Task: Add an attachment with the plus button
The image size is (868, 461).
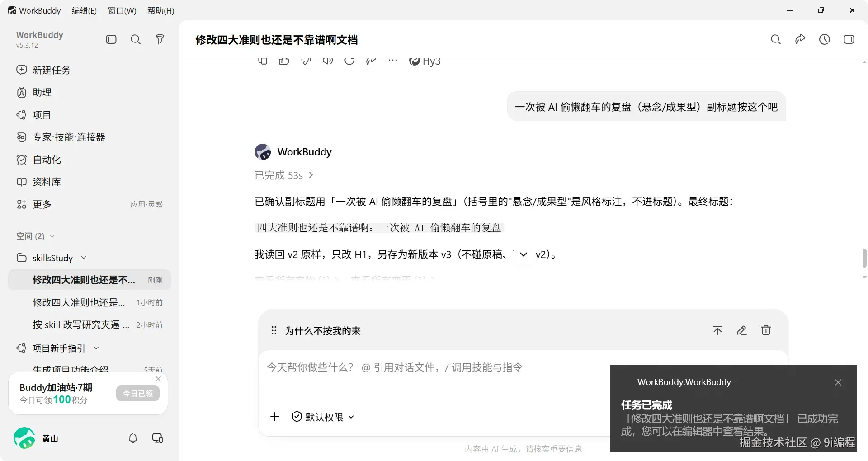Action: click(275, 417)
